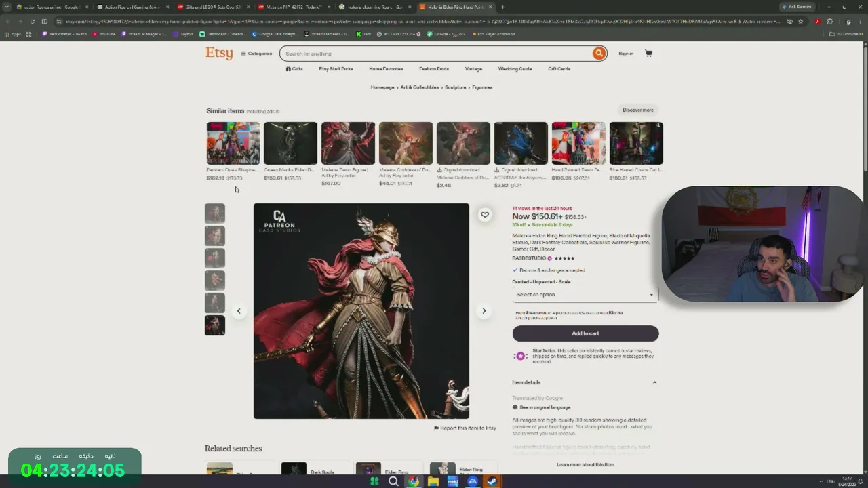Switch to the McLaren browser tab

(293, 7)
